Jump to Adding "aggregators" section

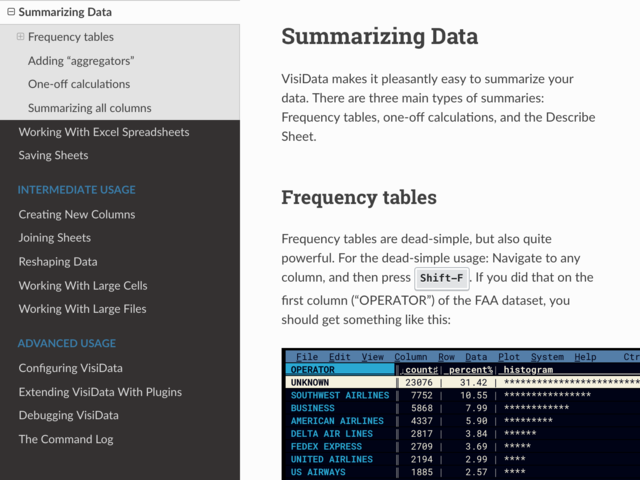(81, 61)
